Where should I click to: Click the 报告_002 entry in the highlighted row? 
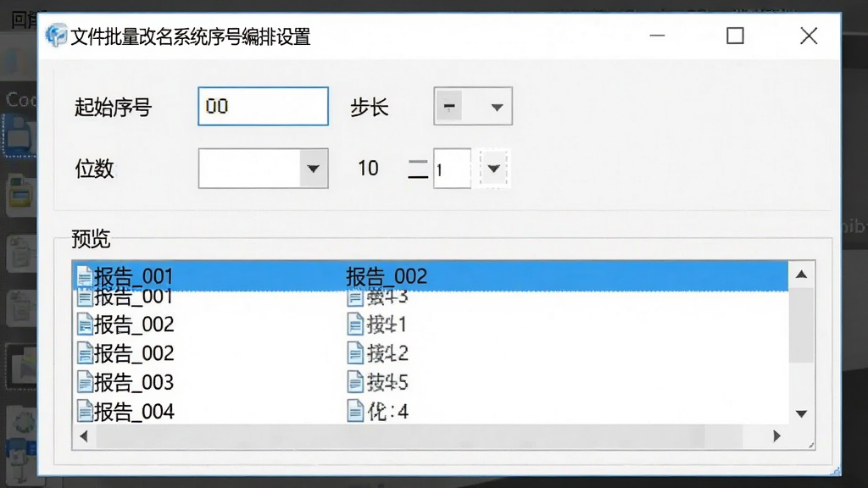click(x=387, y=276)
